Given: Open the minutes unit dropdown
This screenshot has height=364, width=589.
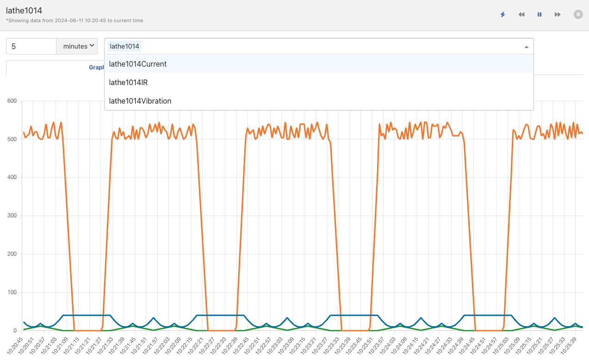Looking at the screenshot, I should pos(77,46).
